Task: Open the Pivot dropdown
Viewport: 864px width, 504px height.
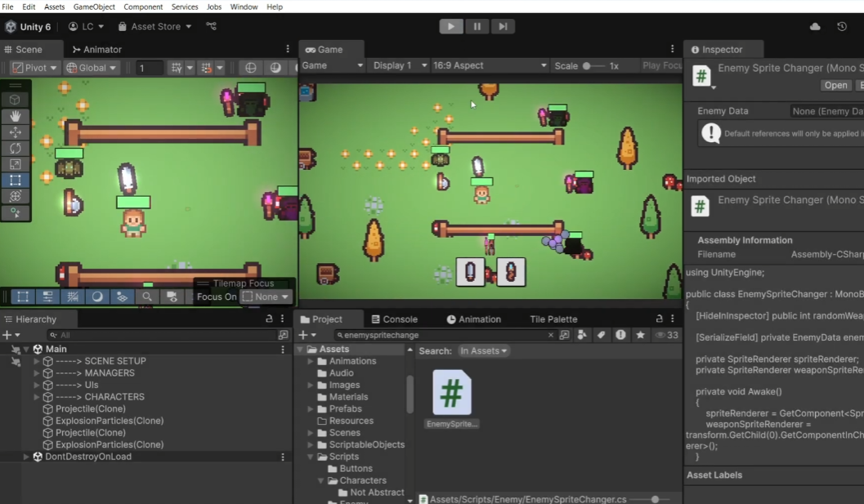Action: point(34,68)
